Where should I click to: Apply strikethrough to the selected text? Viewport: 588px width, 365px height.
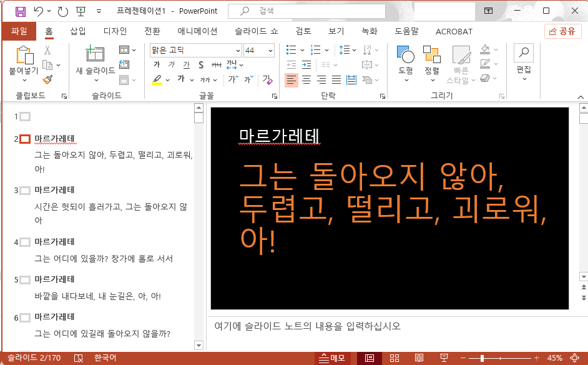(x=200, y=64)
